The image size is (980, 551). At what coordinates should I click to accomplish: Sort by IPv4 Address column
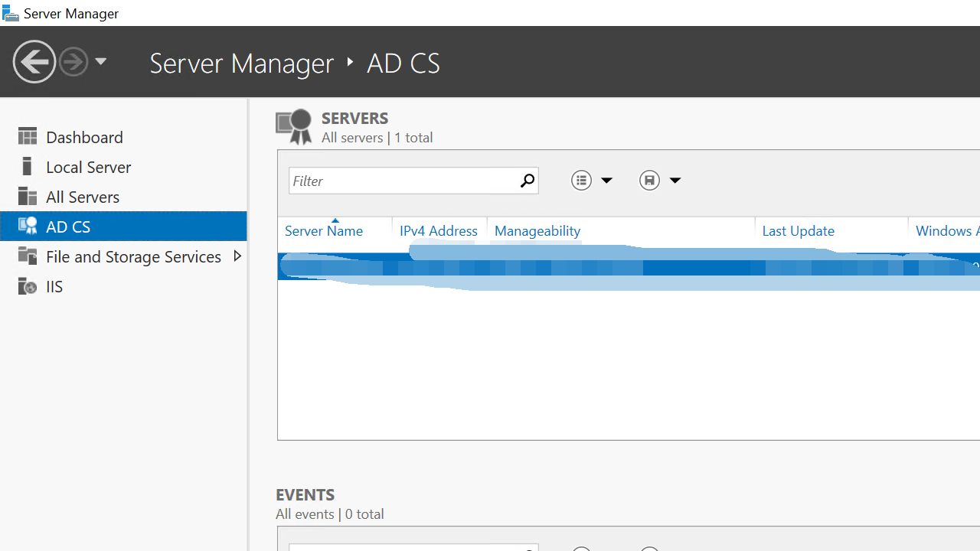[439, 231]
